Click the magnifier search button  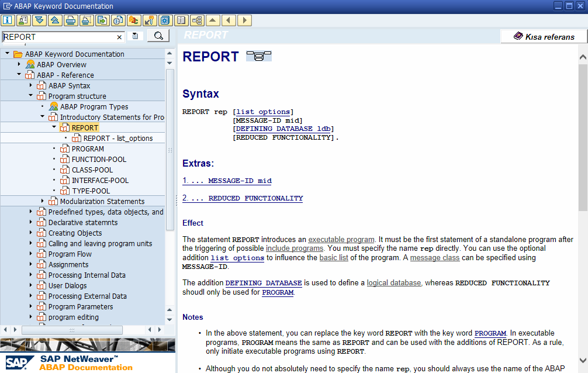tap(158, 36)
